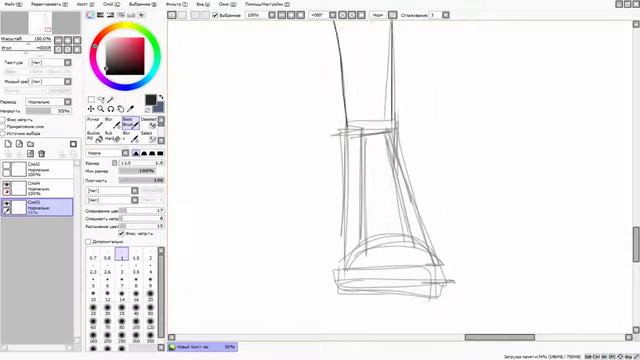640x360 pixels.
Task: Click canvas horizontal scrollbar thumb
Action: [x=500, y=337]
